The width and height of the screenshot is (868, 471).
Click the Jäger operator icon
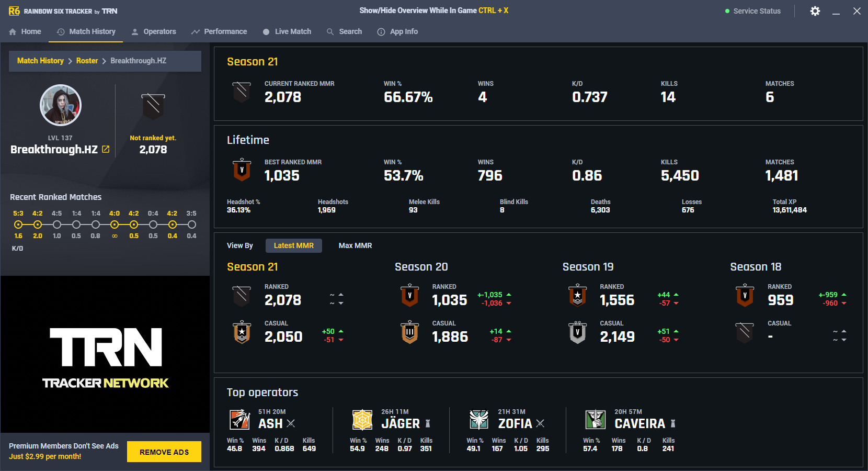pos(362,420)
